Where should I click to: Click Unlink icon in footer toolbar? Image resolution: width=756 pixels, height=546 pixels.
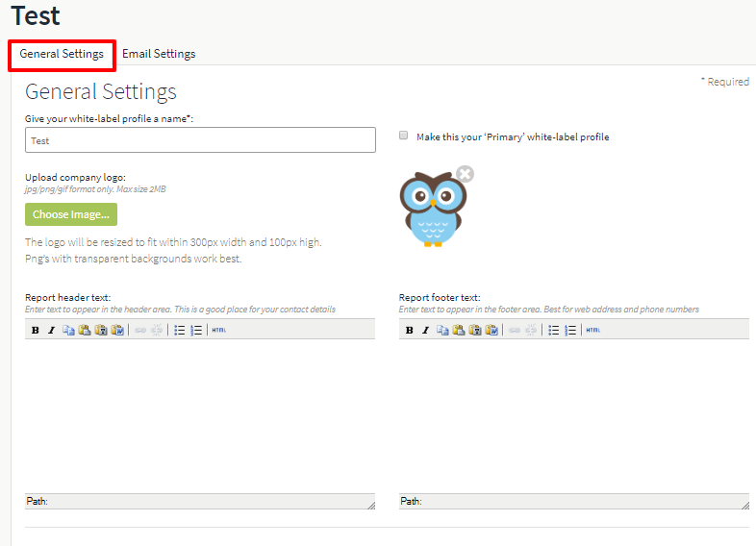(x=531, y=330)
